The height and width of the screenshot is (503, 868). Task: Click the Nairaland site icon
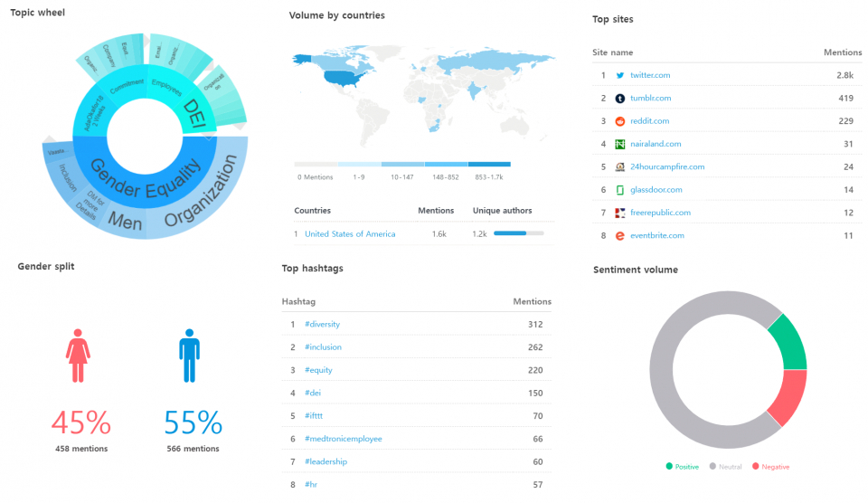[x=620, y=144]
